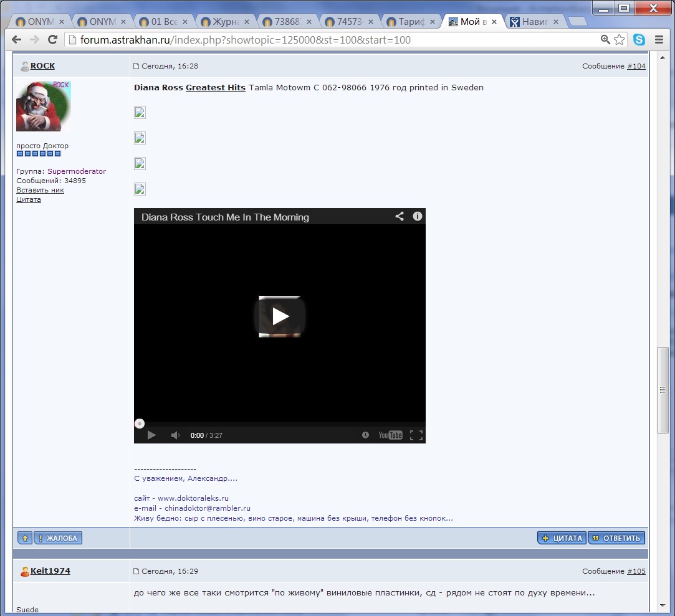Click Keit1974's user status icon

24,572
